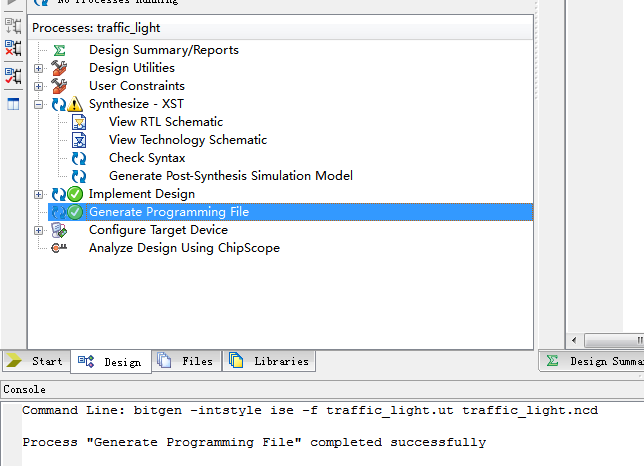Click the Design Utilities toolbox icon
Image resolution: width=644 pixels, height=466 pixels.
click(59, 68)
